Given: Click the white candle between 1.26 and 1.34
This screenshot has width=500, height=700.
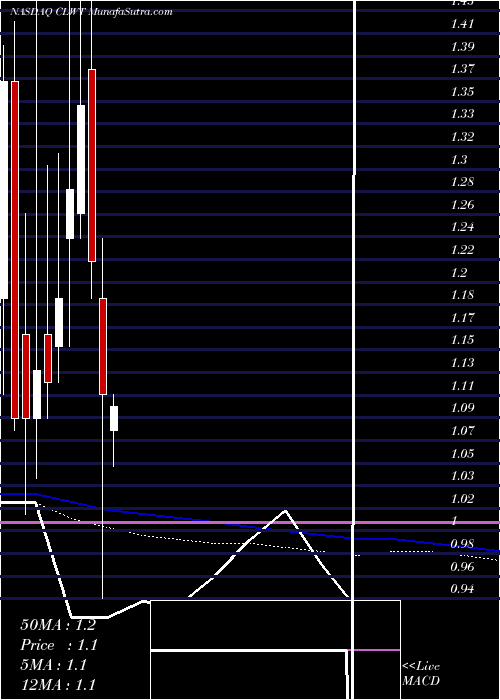Looking at the screenshot, I should pos(81,159).
